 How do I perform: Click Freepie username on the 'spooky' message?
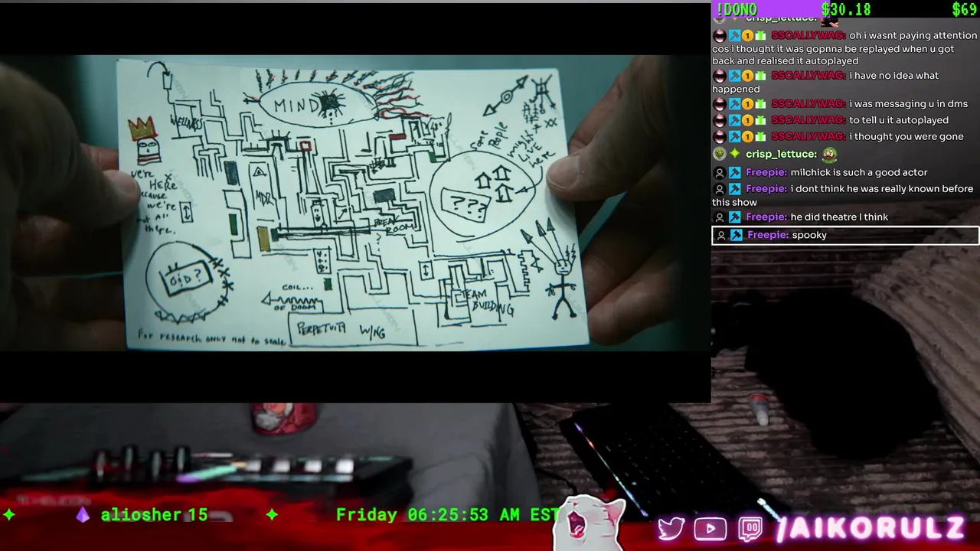pos(767,235)
